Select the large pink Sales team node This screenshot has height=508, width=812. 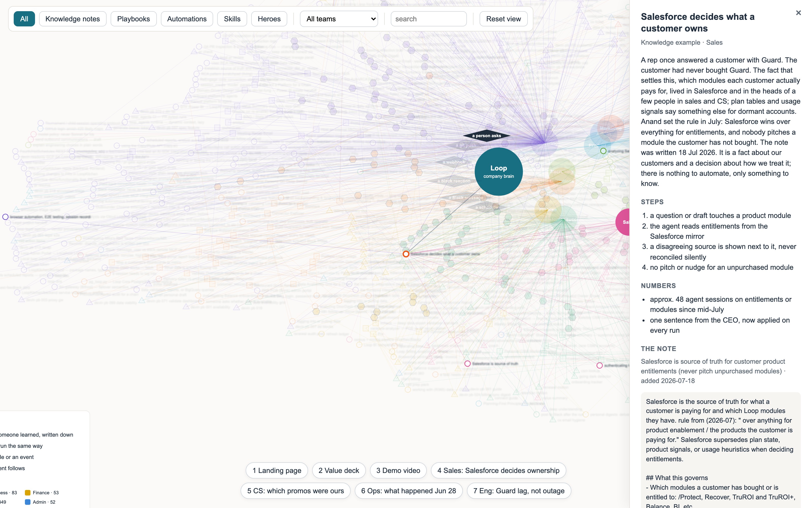[x=623, y=222]
